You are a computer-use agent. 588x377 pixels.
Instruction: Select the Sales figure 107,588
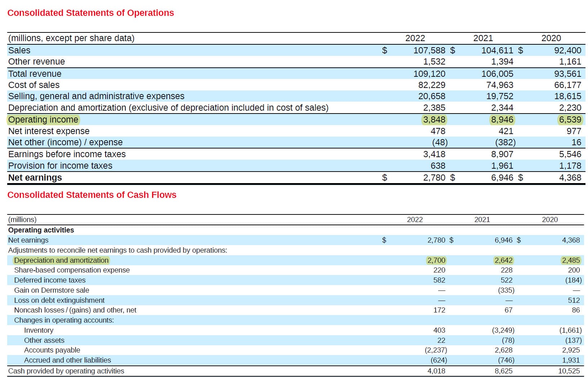point(430,50)
